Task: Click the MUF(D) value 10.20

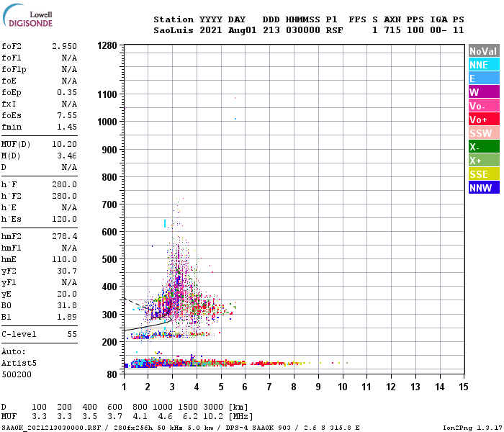Action: (64, 144)
